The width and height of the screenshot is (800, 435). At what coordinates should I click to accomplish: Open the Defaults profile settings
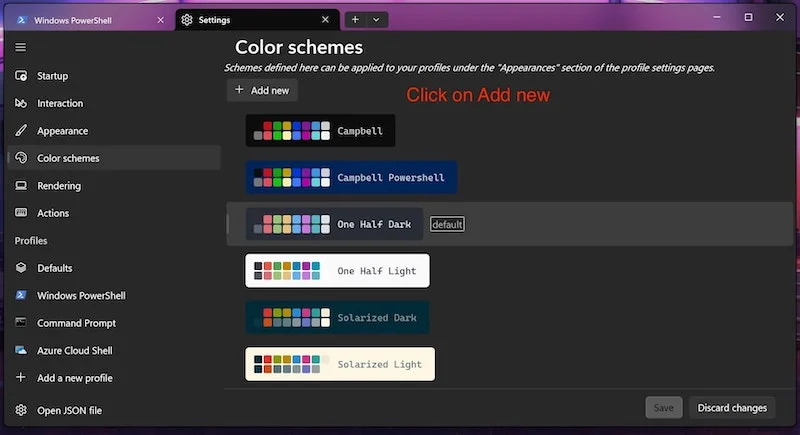click(114, 268)
